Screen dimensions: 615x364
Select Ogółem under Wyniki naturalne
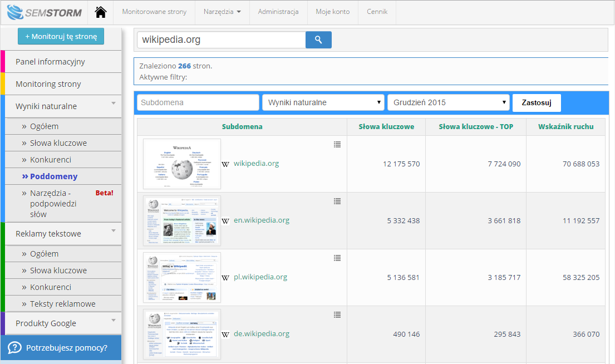tap(63, 126)
